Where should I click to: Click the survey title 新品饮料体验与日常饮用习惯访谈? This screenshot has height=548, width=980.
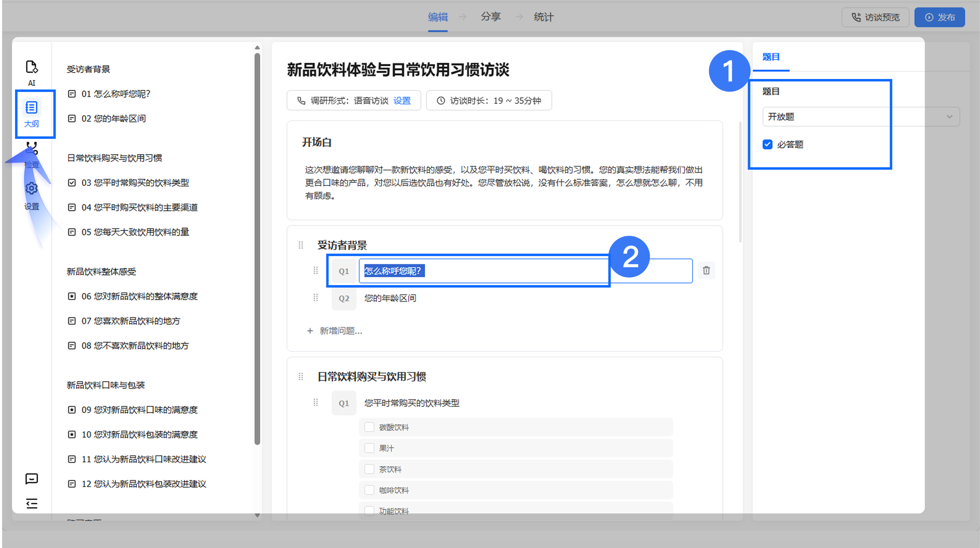[398, 70]
